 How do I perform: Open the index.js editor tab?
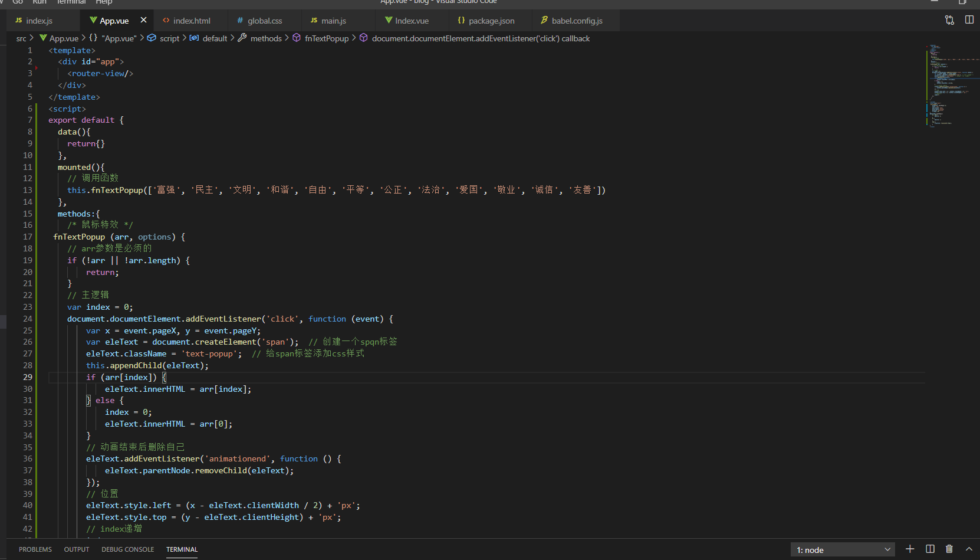pos(34,21)
